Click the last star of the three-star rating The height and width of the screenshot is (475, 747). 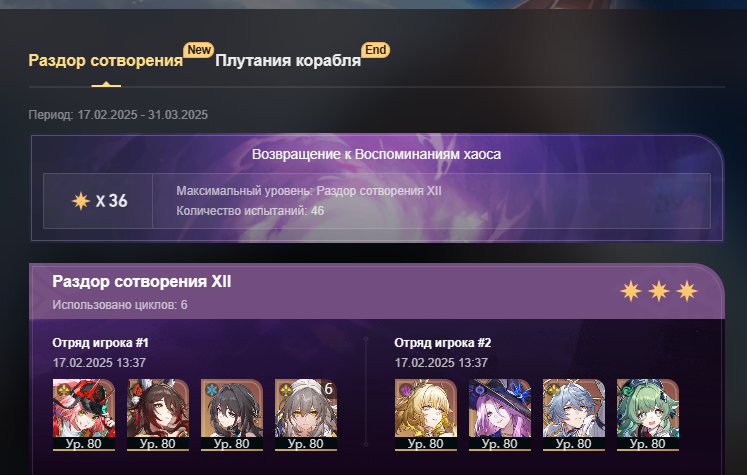(x=687, y=291)
